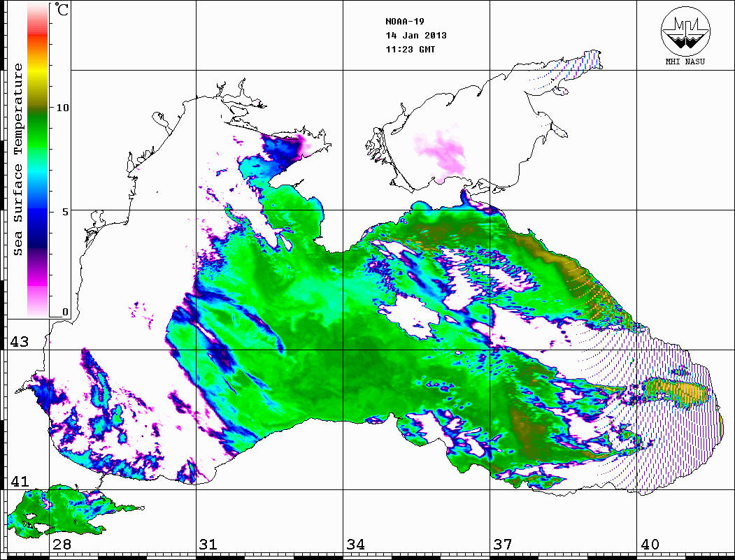The height and width of the screenshot is (560, 735).
Task: Click the latitude label 41
Action: click(20, 481)
